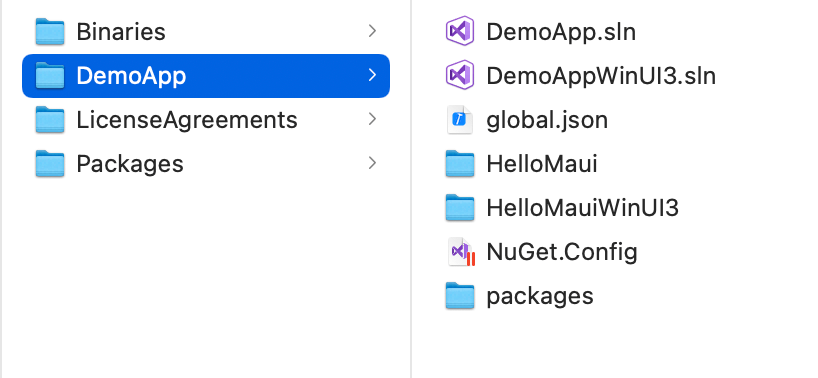The height and width of the screenshot is (378, 818).
Task: Select the LicenseAgreements folder name
Action: (187, 120)
